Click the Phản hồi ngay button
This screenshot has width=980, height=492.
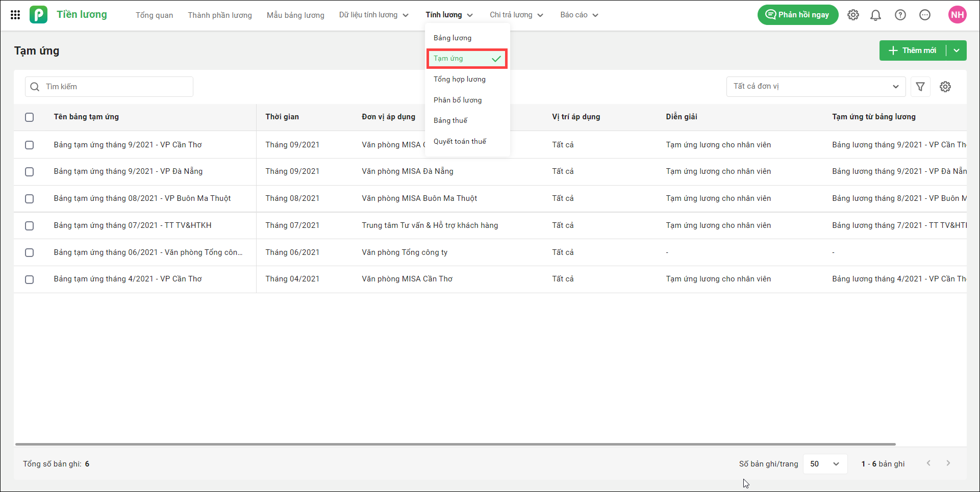tap(798, 15)
